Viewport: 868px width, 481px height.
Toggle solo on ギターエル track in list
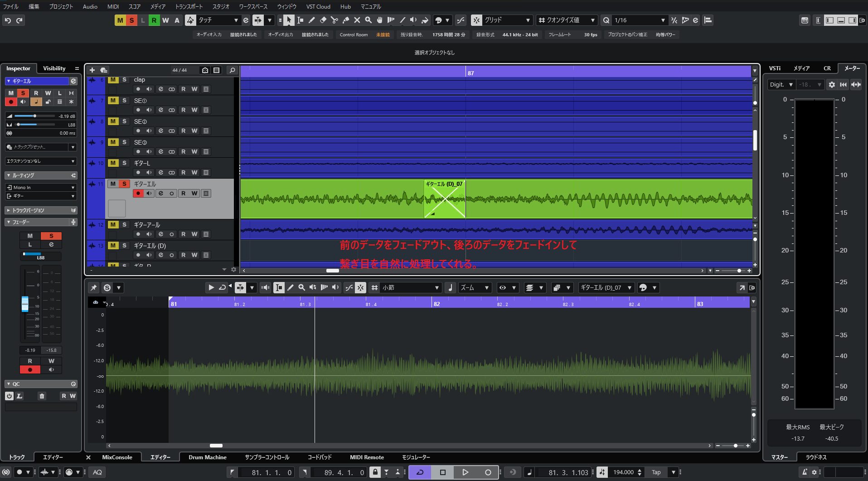(124, 184)
